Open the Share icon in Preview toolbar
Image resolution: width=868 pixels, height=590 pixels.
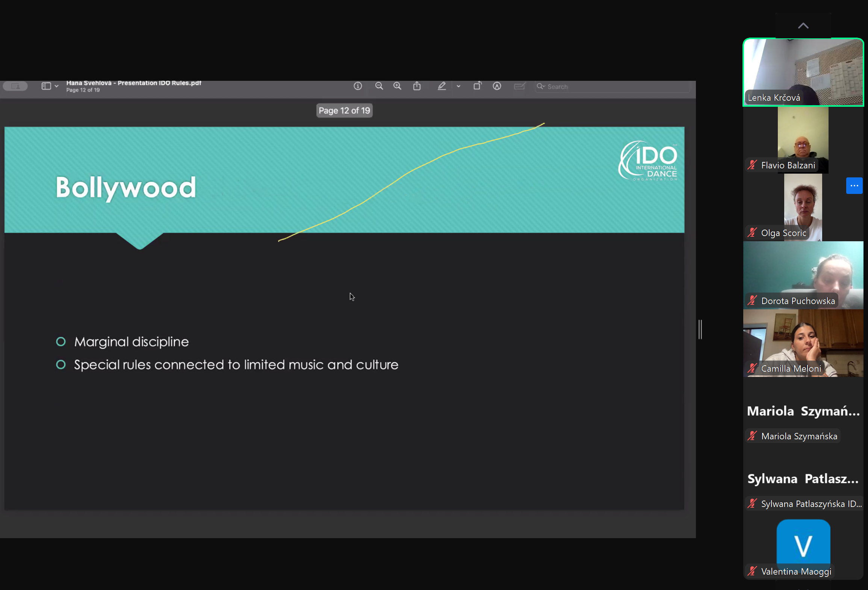(417, 86)
